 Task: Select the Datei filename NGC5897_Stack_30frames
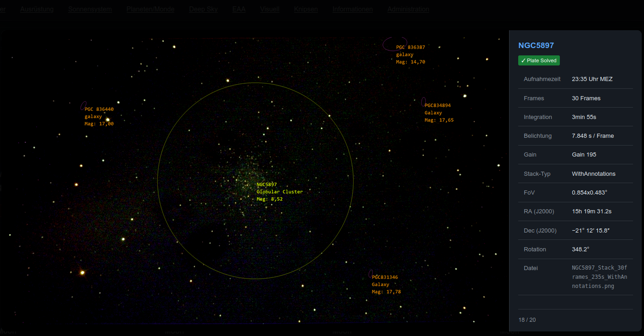600,277
